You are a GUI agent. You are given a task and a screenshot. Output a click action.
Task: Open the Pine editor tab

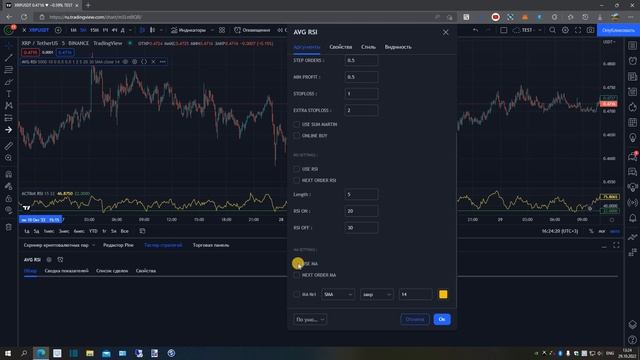coord(118,245)
